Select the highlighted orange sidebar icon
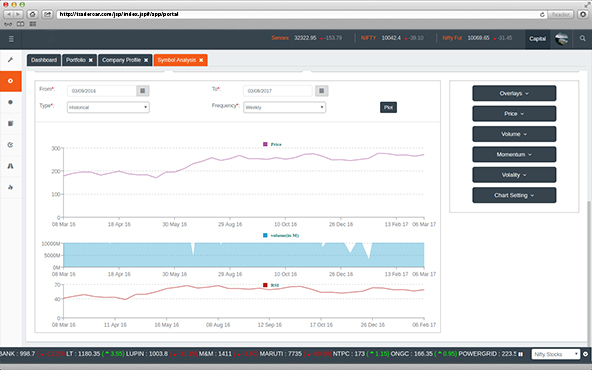 [x=11, y=81]
